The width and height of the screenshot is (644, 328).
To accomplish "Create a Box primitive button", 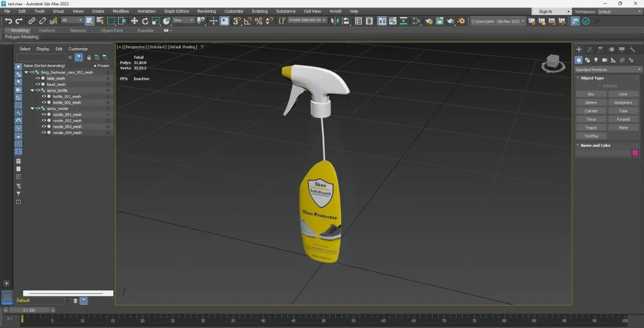I will click(x=591, y=94).
